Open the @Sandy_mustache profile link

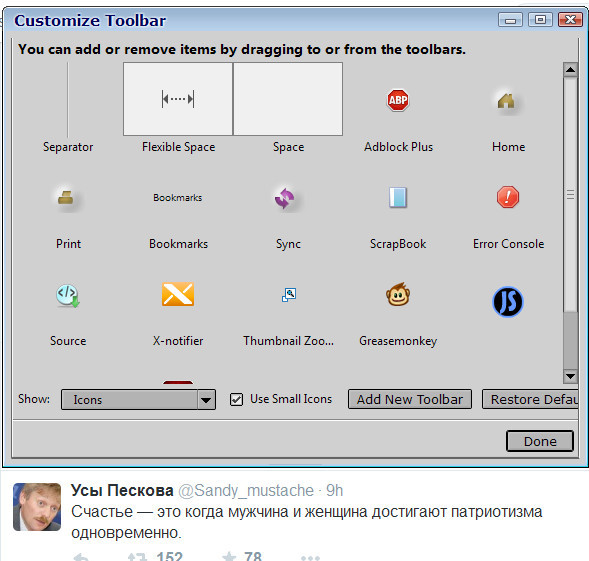pos(246,491)
